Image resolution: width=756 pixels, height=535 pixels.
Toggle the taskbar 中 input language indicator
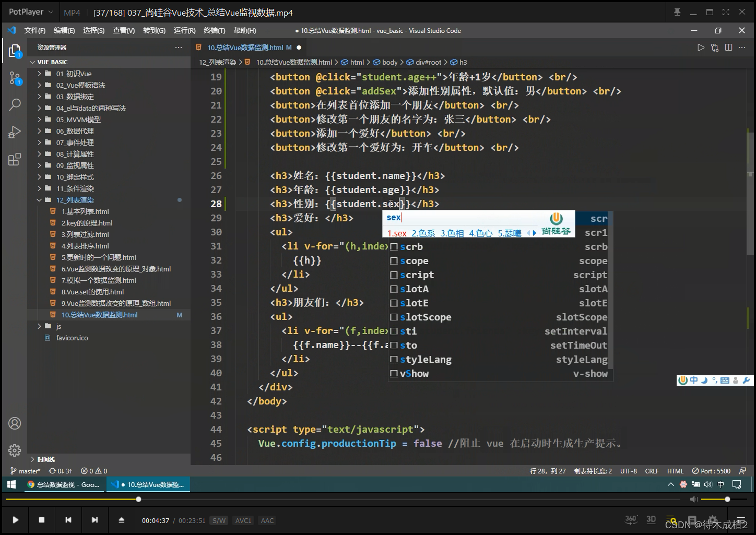pos(721,484)
